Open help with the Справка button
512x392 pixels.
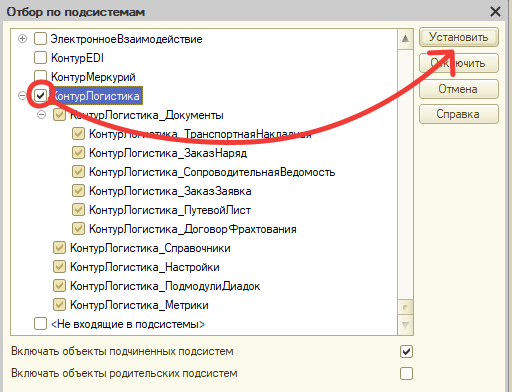(x=459, y=114)
